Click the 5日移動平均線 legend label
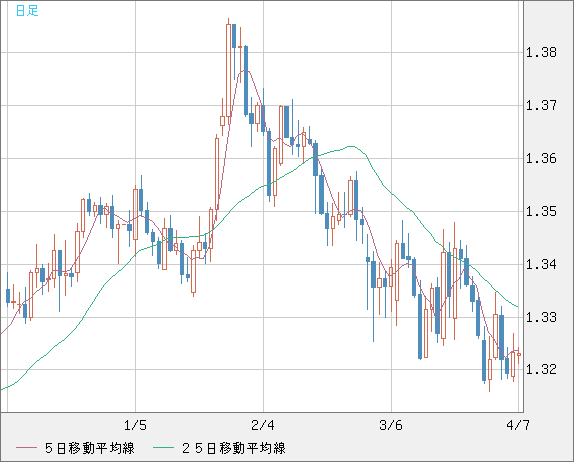574x462 pixels. (90, 448)
